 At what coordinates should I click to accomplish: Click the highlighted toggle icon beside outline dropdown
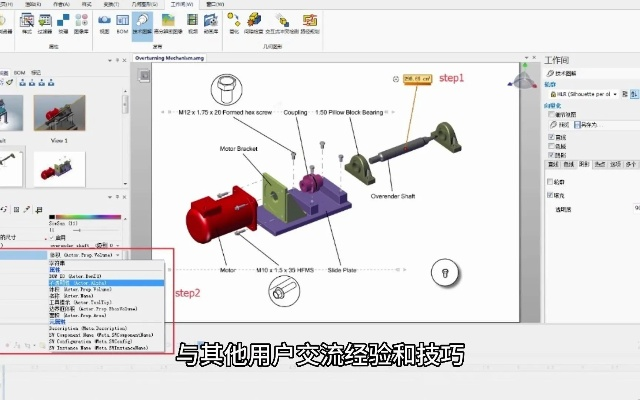point(634,94)
